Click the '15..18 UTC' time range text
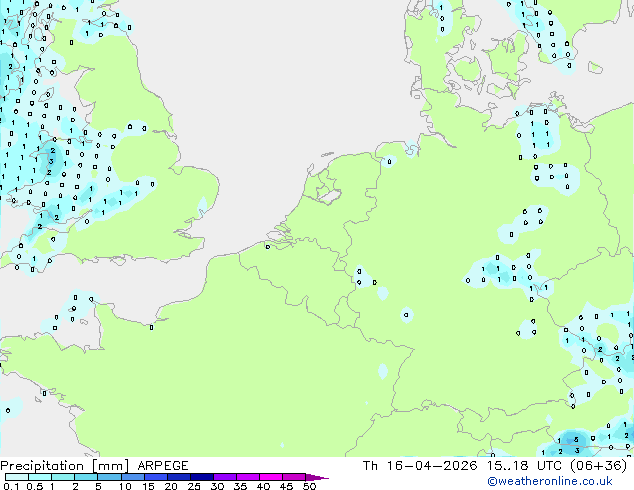 524,466
